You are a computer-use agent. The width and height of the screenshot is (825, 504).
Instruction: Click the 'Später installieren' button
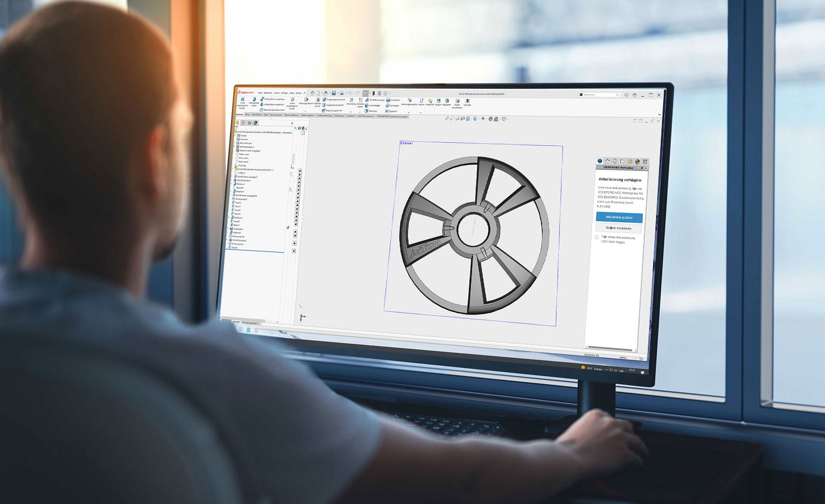[x=618, y=228]
